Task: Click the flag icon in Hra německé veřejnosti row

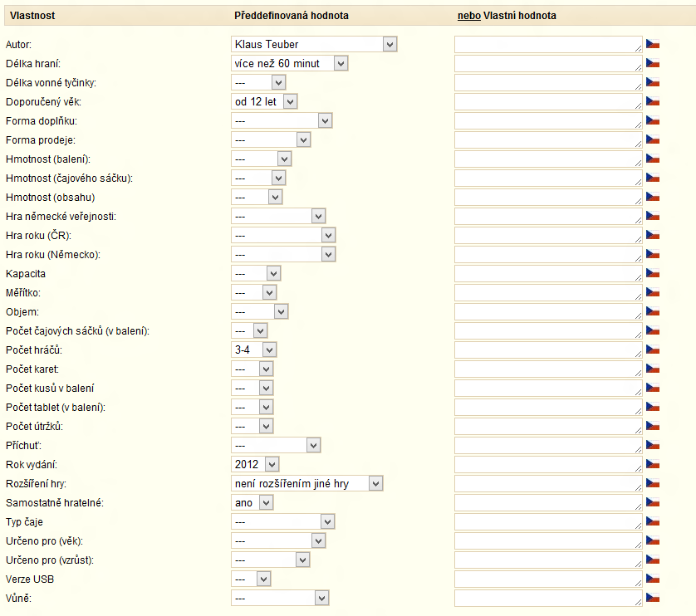Action: pos(653,216)
